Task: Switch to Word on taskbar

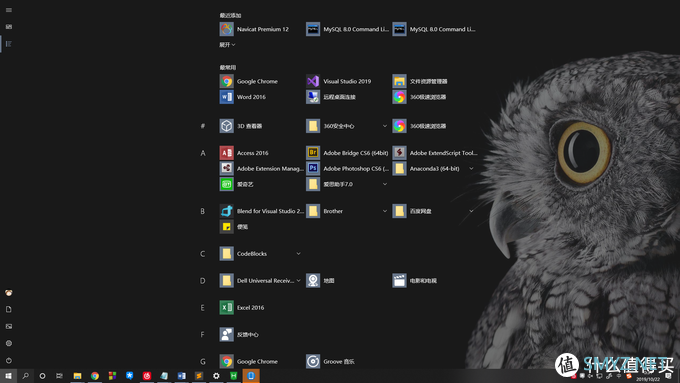Action: (181, 376)
